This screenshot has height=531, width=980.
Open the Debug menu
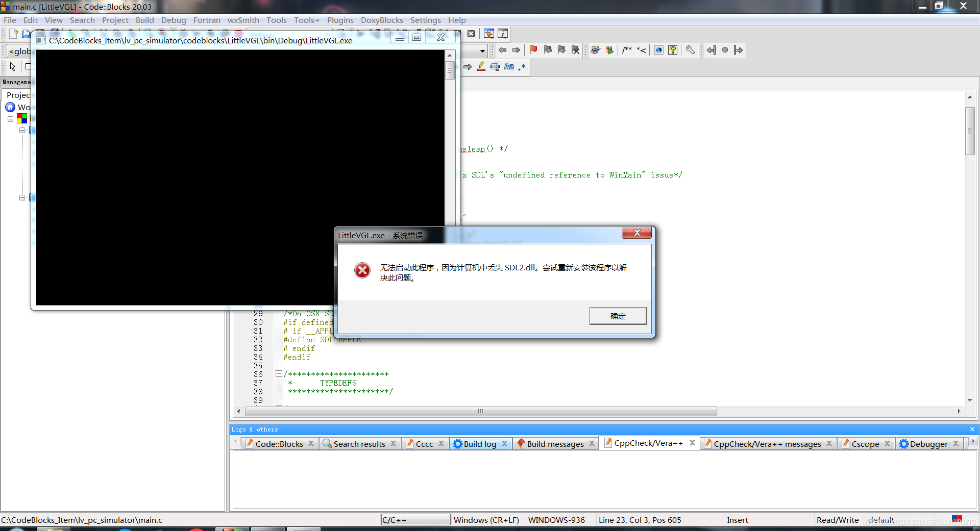coord(174,20)
